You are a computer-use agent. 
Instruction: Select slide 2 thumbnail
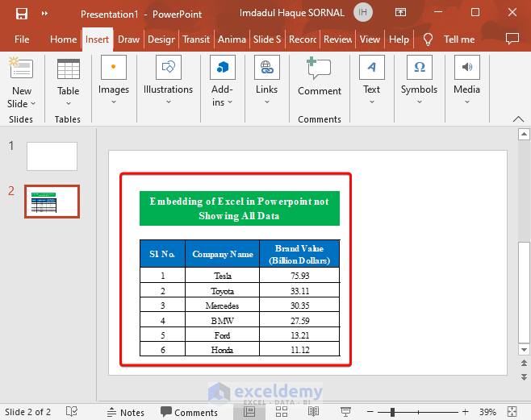[52, 202]
